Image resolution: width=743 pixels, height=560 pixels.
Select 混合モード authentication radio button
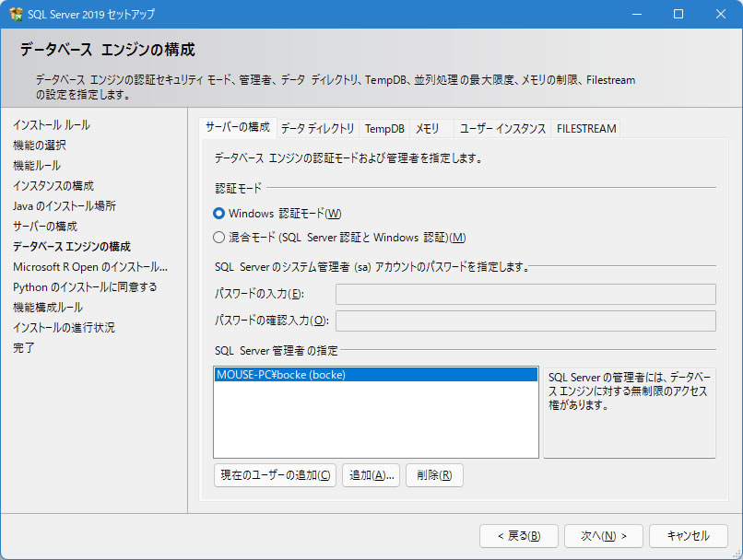pos(219,237)
